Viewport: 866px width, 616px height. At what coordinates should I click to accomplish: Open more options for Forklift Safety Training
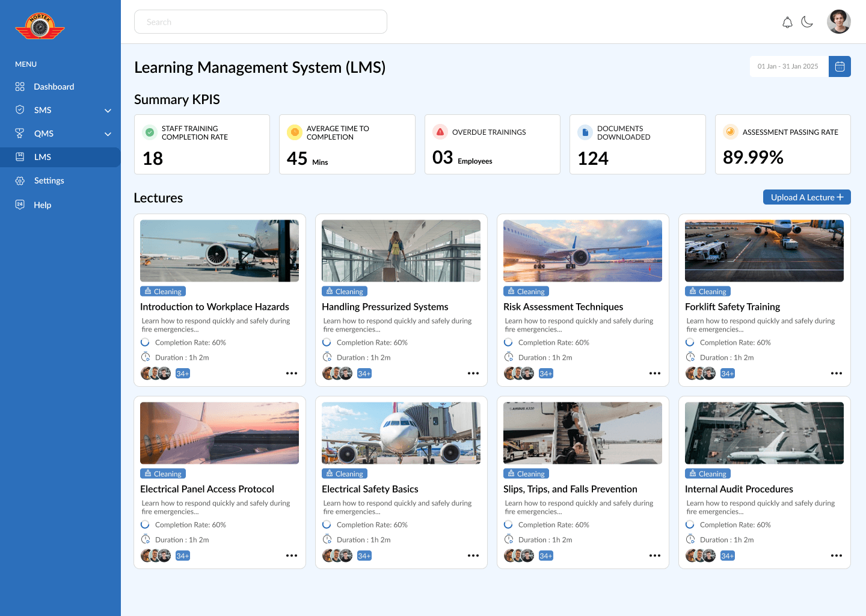(x=837, y=374)
